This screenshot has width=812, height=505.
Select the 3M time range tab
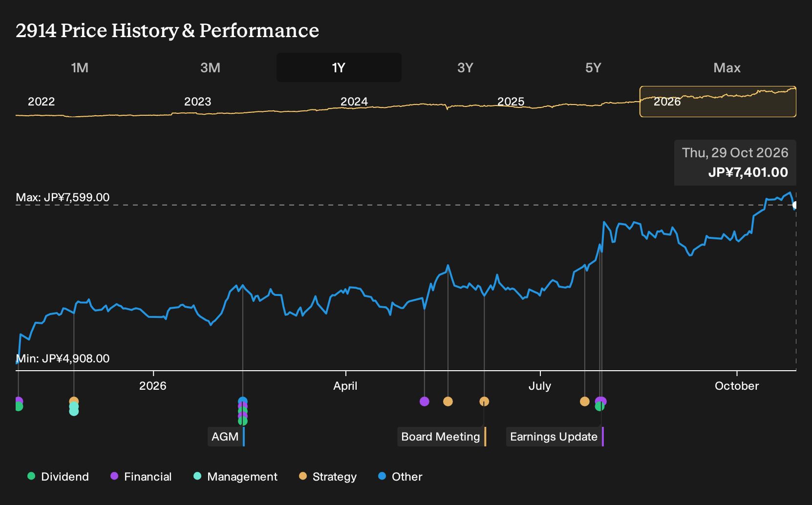coord(210,67)
